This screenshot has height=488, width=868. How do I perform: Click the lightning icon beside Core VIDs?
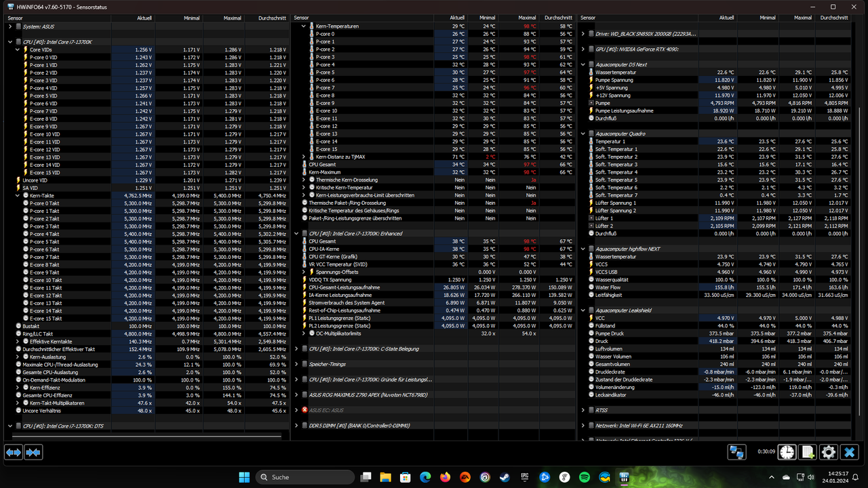click(26, 49)
